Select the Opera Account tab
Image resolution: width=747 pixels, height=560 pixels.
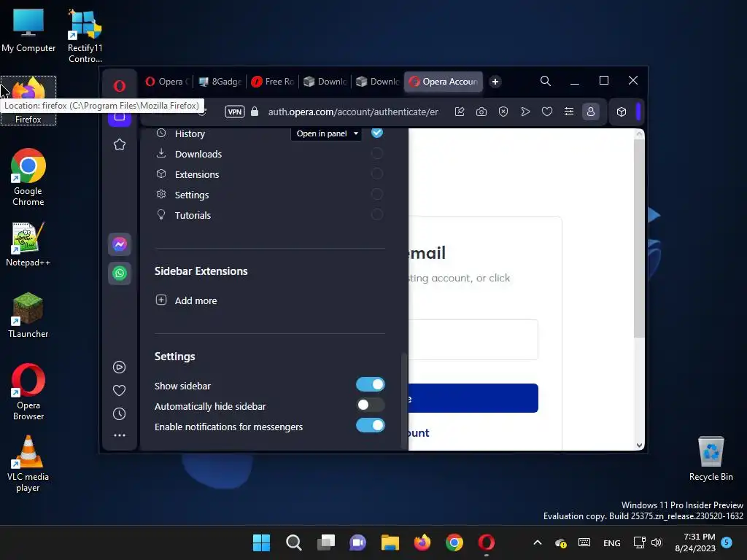444,82
